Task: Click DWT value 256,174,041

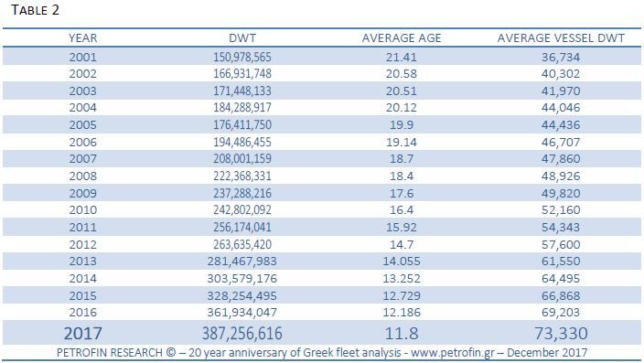Action: (242, 227)
